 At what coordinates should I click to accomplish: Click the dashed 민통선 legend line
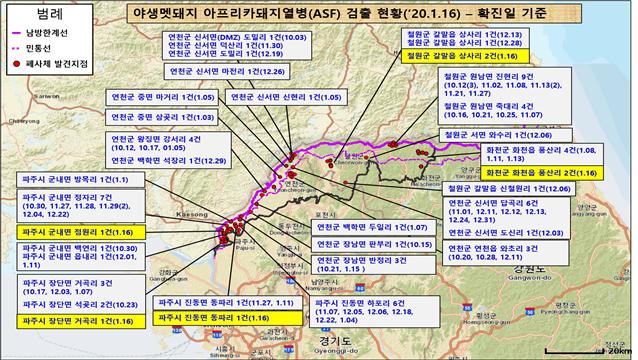tap(17, 48)
